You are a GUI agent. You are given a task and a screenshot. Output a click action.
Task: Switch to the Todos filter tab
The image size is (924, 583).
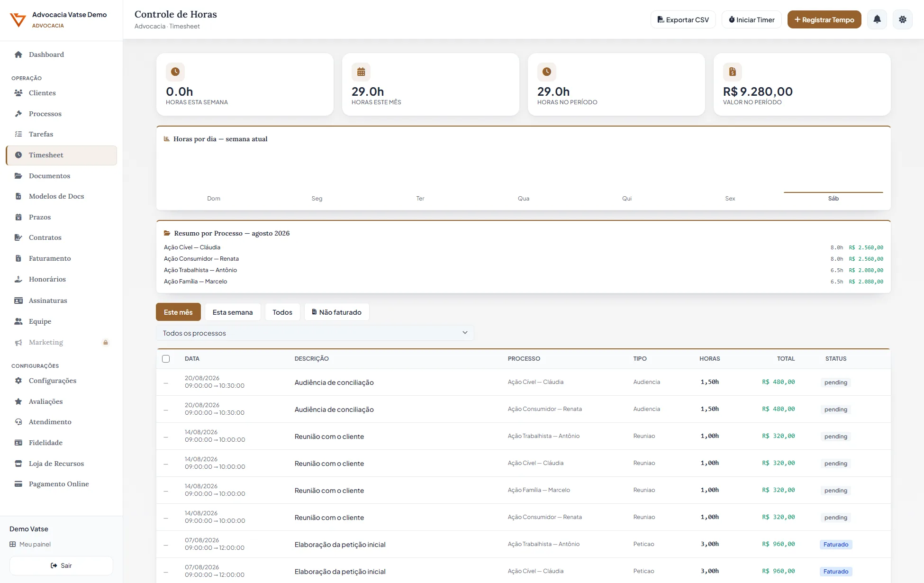(282, 312)
